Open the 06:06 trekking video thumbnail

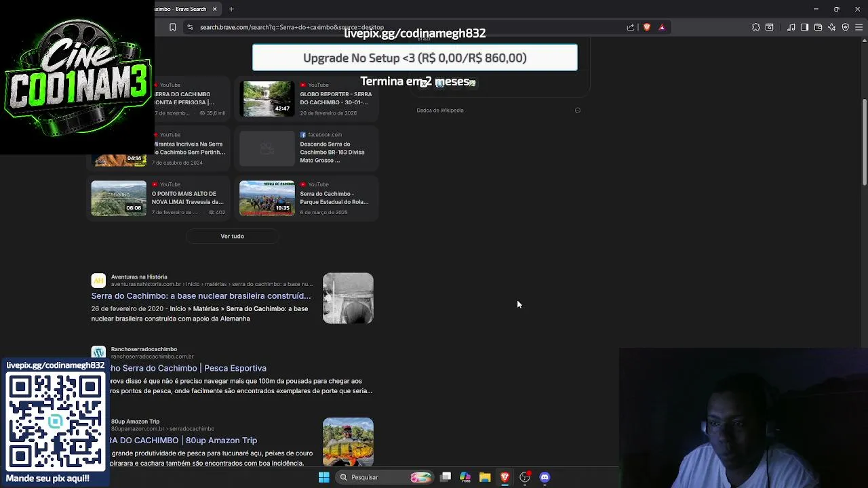tap(119, 198)
